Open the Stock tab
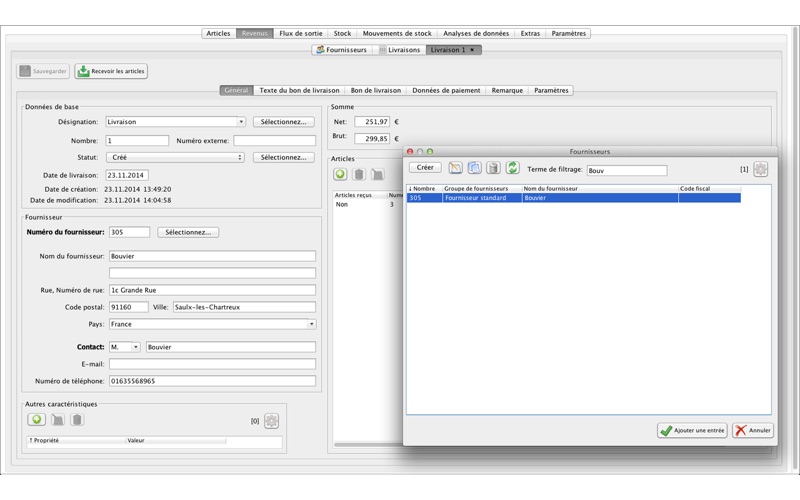 [342, 34]
